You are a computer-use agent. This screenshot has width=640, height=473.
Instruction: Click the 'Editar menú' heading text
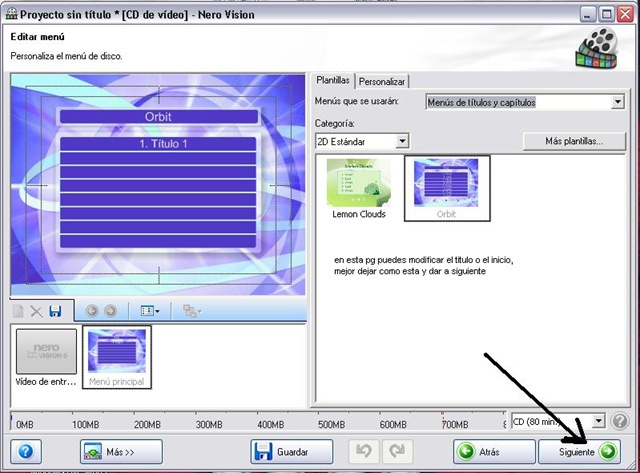[x=38, y=37]
